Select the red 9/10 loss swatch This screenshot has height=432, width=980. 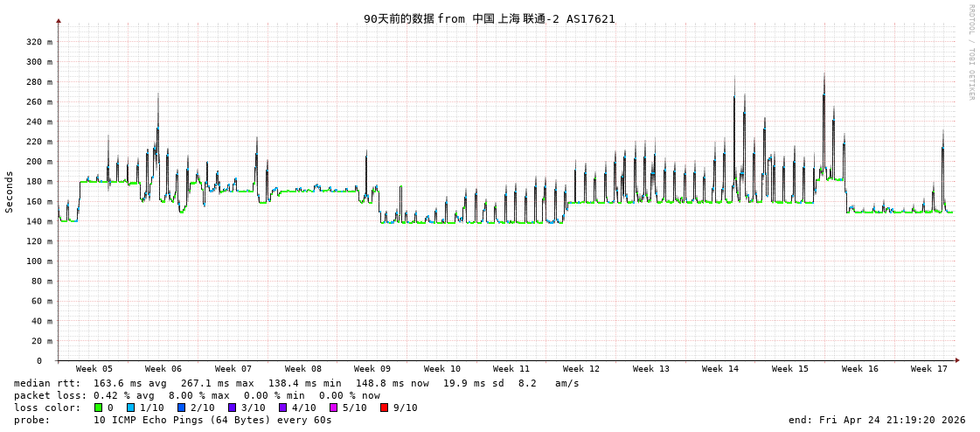[x=384, y=408]
